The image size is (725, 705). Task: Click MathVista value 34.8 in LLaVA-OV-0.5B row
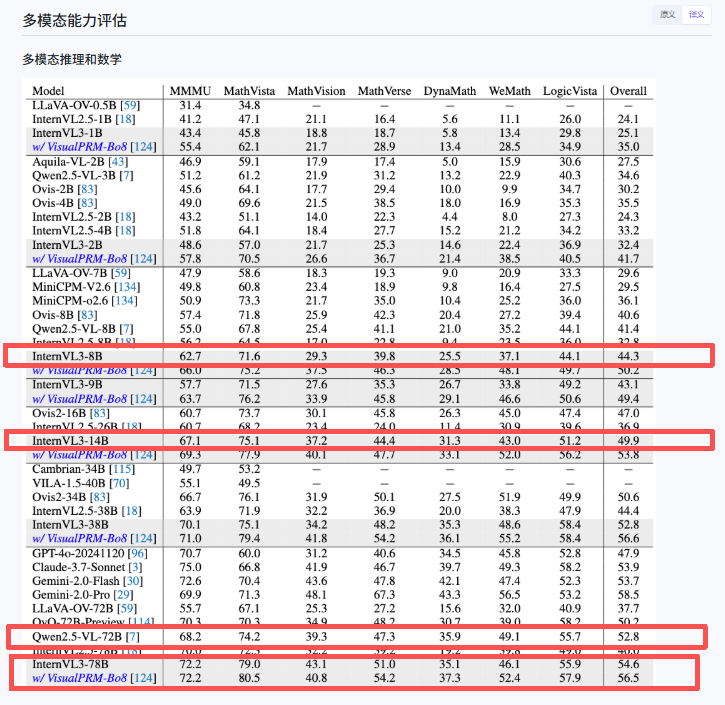[x=249, y=105]
